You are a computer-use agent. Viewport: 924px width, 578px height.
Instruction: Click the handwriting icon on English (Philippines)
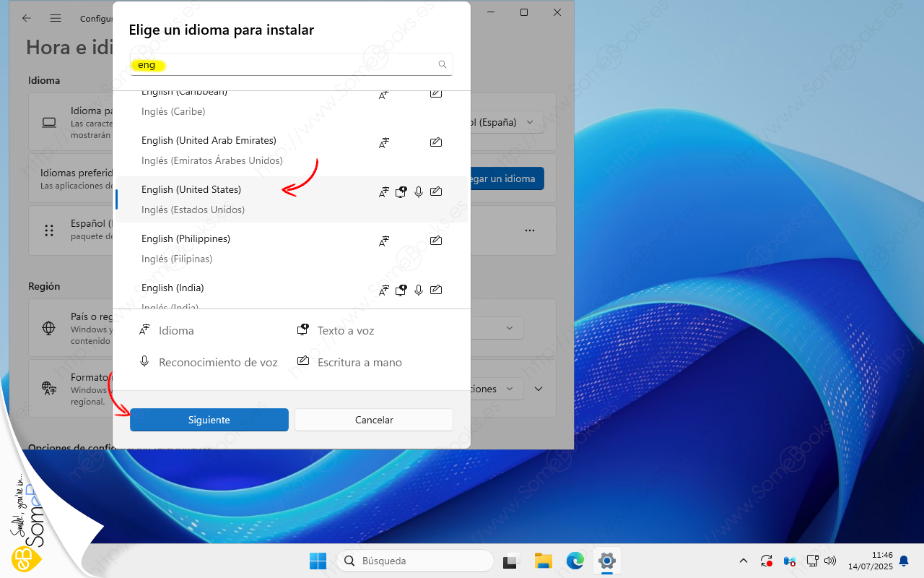436,241
